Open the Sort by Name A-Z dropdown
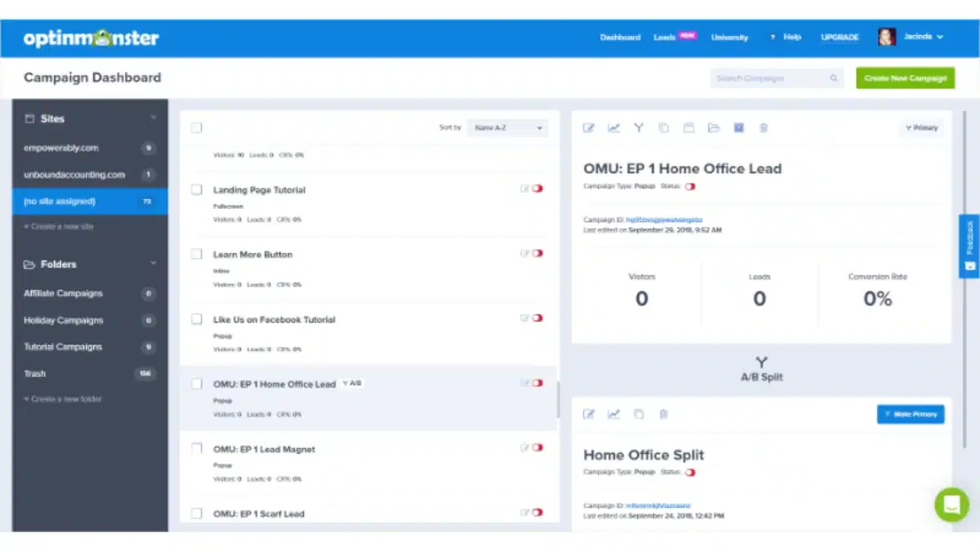Screen dimensions: 980x551 point(507,128)
